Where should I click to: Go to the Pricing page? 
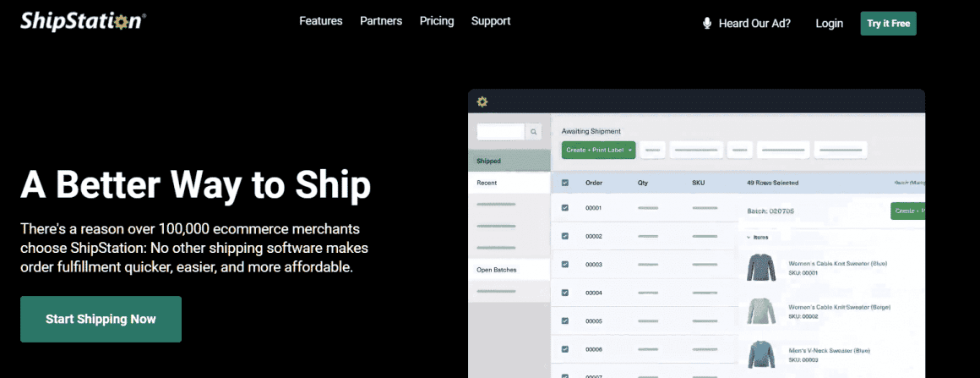click(436, 20)
